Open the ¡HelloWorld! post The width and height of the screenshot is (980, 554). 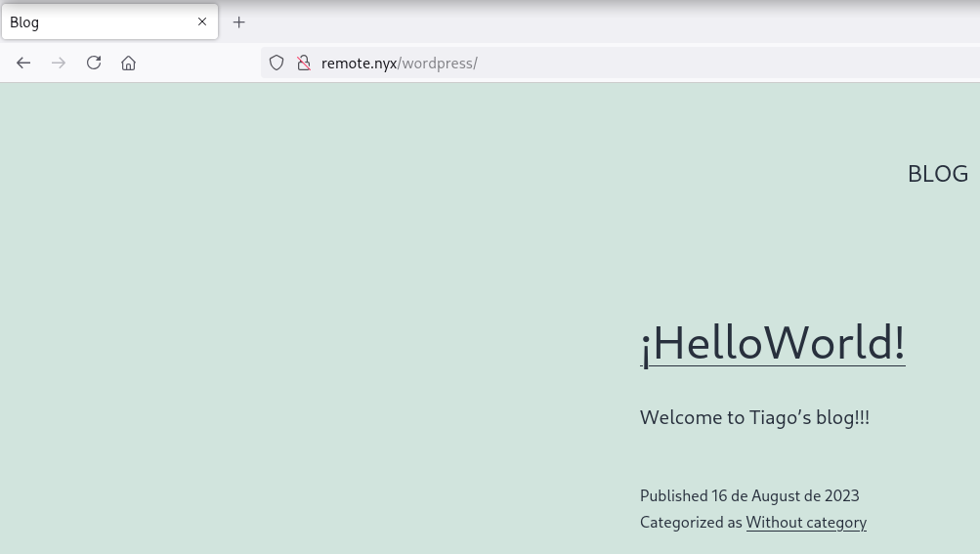coord(772,343)
